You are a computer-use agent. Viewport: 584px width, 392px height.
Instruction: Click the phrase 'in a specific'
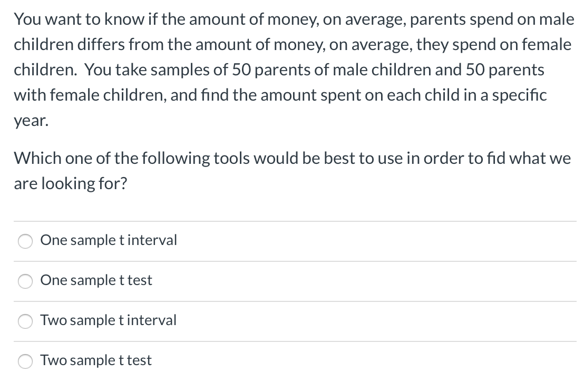pyautogui.click(x=505, y=95)
